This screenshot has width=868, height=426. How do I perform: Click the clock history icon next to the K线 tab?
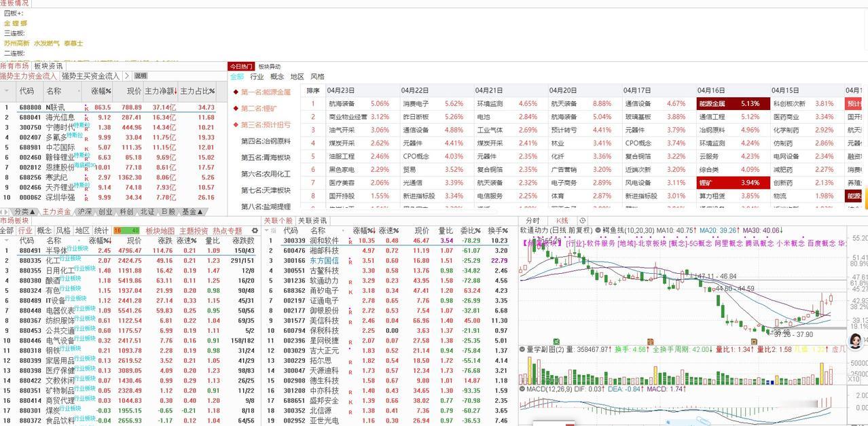[x=582, y=220]
